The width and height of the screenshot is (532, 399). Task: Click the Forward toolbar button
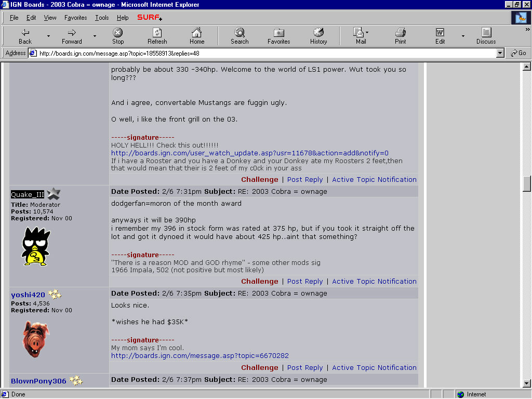72,36
